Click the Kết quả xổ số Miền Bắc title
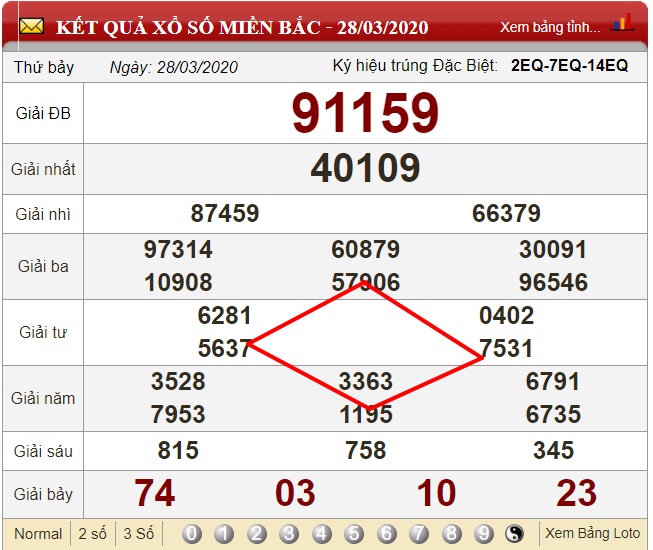This screenshot has width=653, height=550. (236, 26)
